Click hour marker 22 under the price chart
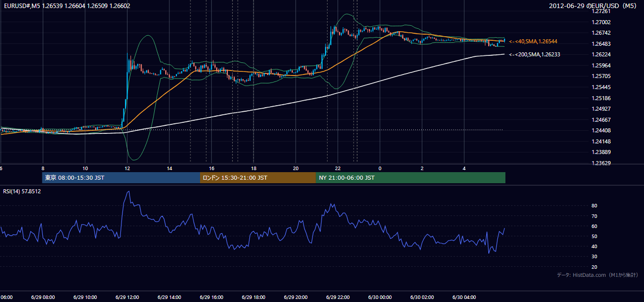This screenshot has height=302, width=644. click(338, 168)
